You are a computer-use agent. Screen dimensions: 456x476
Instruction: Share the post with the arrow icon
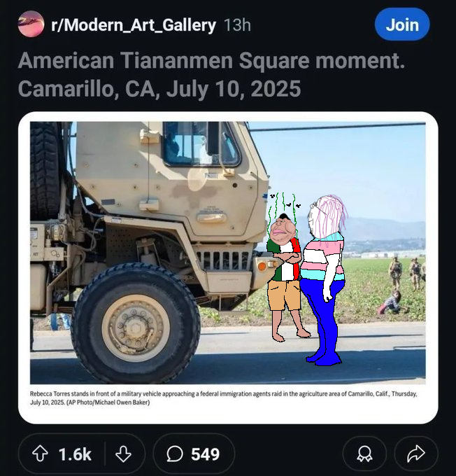coord(416,454)
